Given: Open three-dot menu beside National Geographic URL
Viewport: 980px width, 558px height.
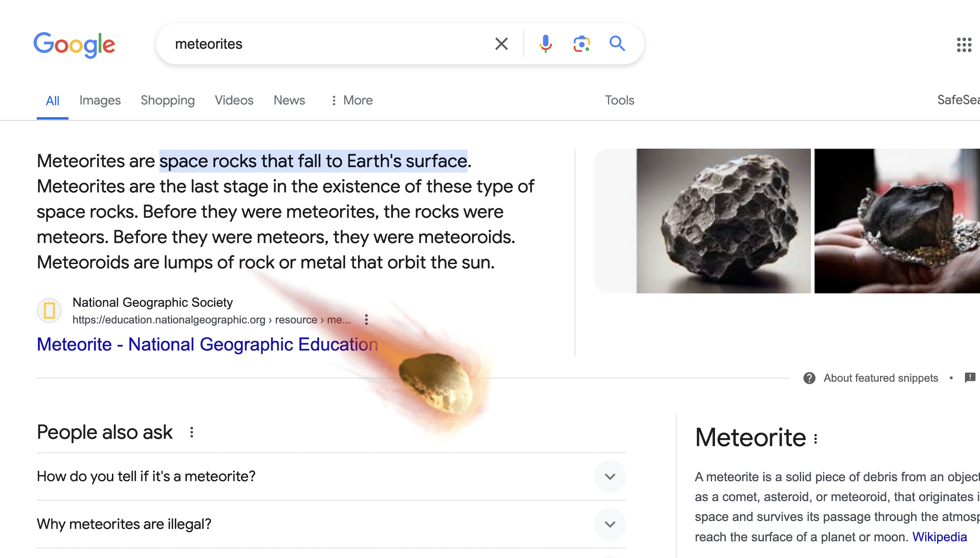Looking at the screenshot, I should (x=366, y=320).
